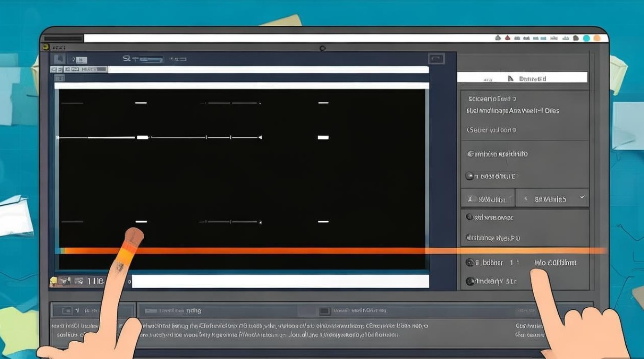Click the teal circle button in top bar

click(x=587, y=38)
